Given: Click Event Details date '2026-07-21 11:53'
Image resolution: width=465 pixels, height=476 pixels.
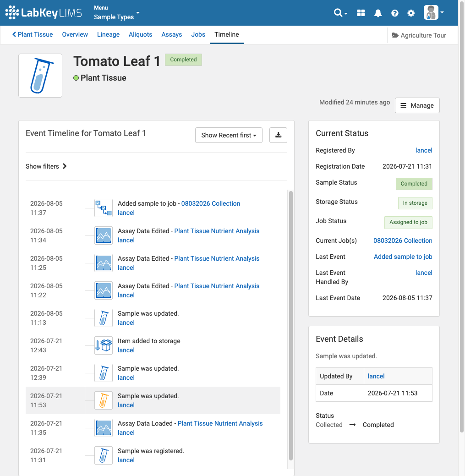Looking at the screenshot, I should click(x=393, y=393).
